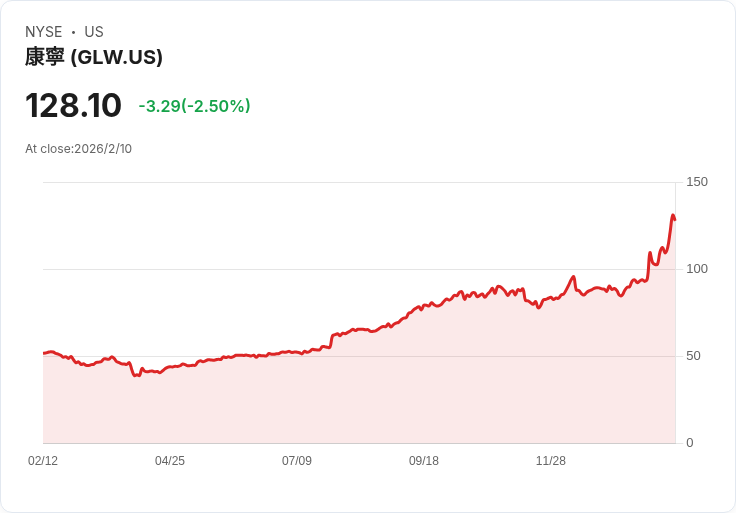Click the US market label
Viewport: 736px width, 513px height.
[x=94, y=32]
